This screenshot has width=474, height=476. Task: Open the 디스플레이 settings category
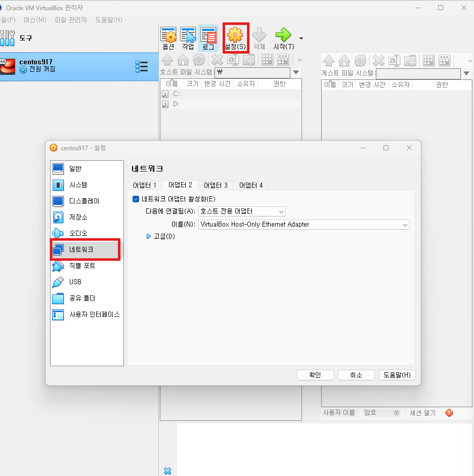tap(87, 201)
